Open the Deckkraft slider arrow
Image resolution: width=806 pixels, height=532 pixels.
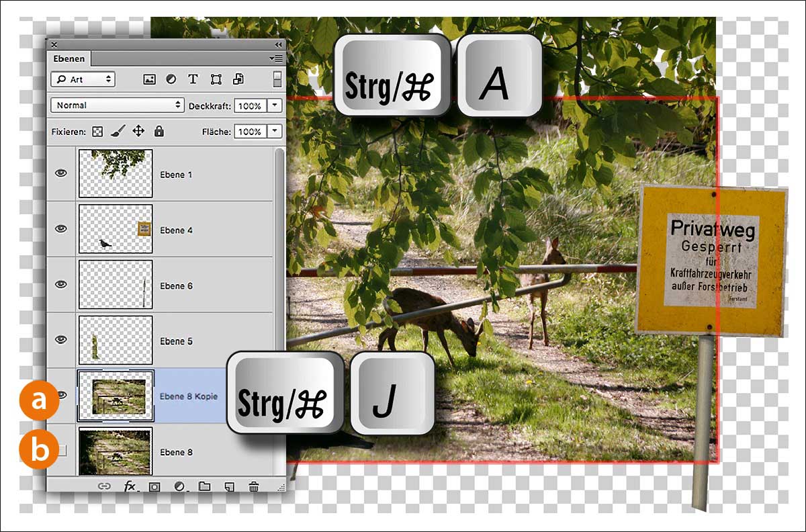tap(275, 105)
